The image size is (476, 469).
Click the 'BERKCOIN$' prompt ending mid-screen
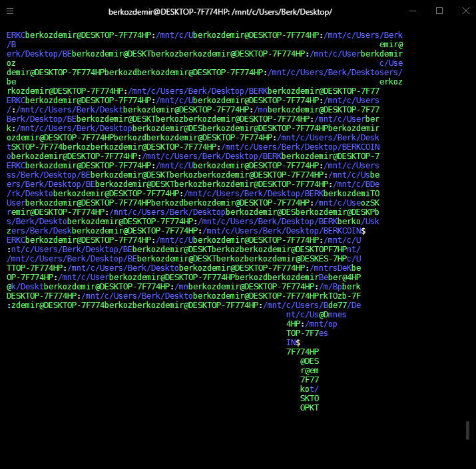[x=344, y=231]
